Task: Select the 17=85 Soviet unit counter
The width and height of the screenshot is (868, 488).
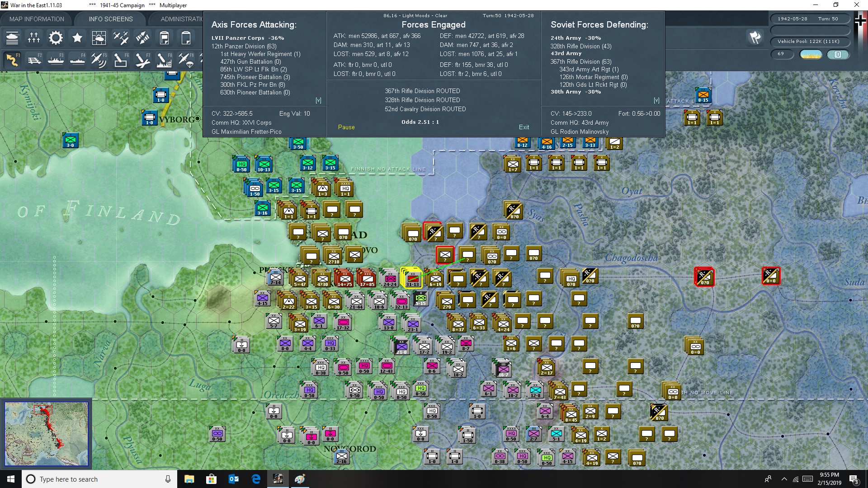Action: click(x=367, y=278)
